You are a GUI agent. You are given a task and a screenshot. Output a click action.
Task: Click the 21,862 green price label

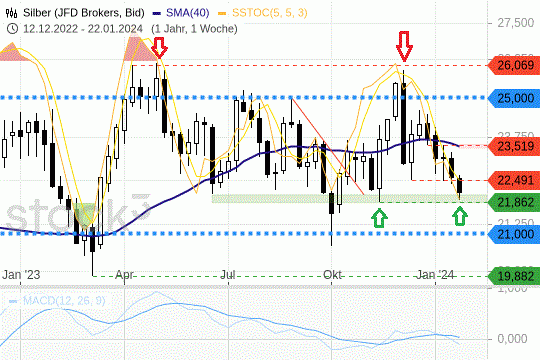[x=514, y=202]
